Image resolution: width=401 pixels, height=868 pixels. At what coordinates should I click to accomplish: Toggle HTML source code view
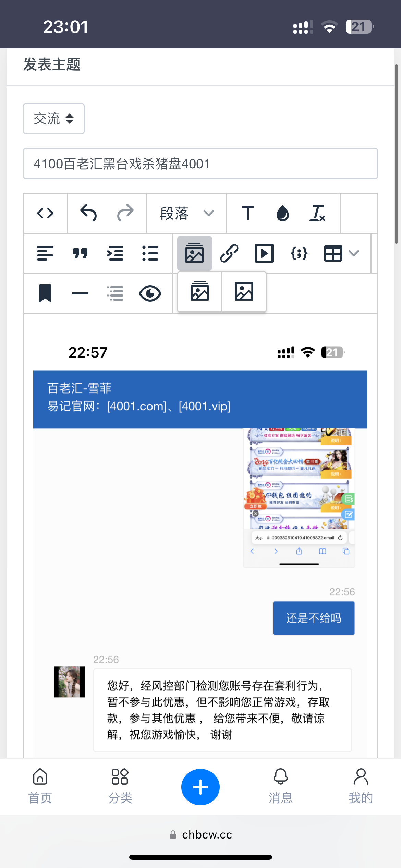click(45, 213)
